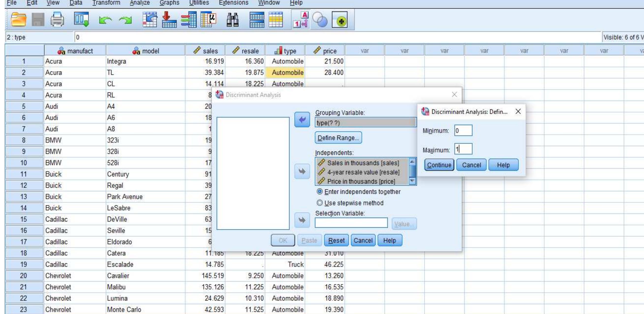The width and height of the screenshot is (644, 314).
Task: Click inside the Maximum value field
Action: pos(463,149)
